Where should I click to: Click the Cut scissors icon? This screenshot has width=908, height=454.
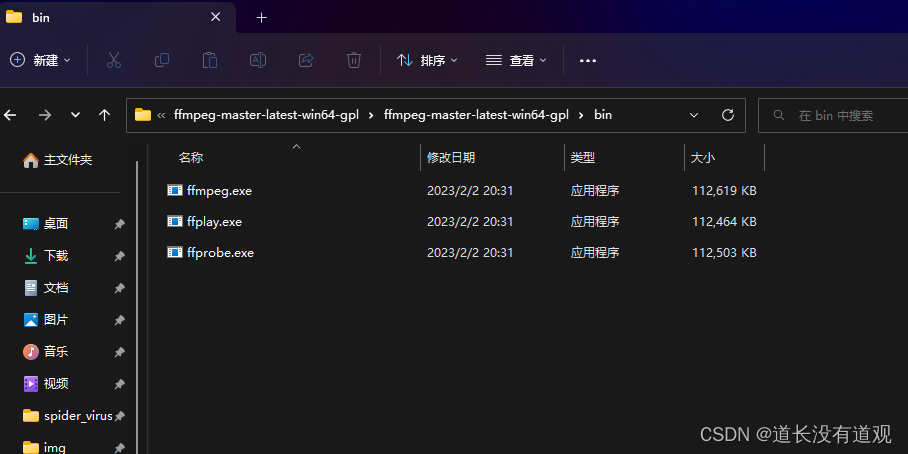coord(114,60)
